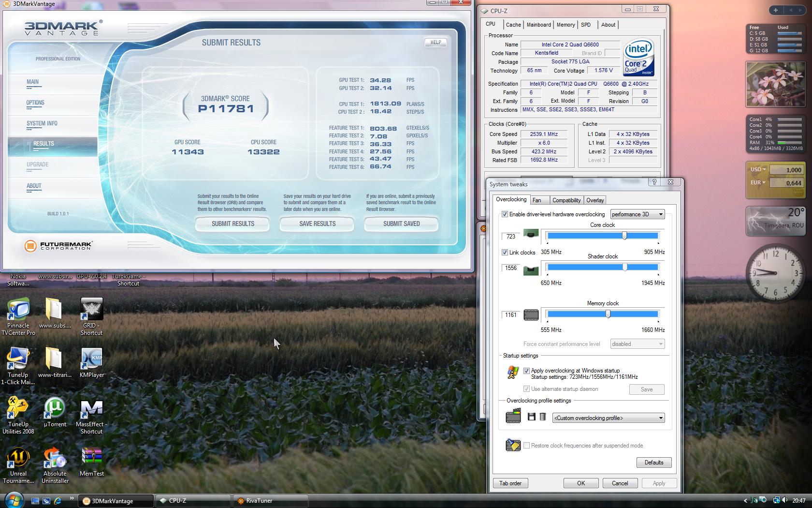Switch to the Overlay tab
This screenshot has height=508, width=812.
coord(595,200)
